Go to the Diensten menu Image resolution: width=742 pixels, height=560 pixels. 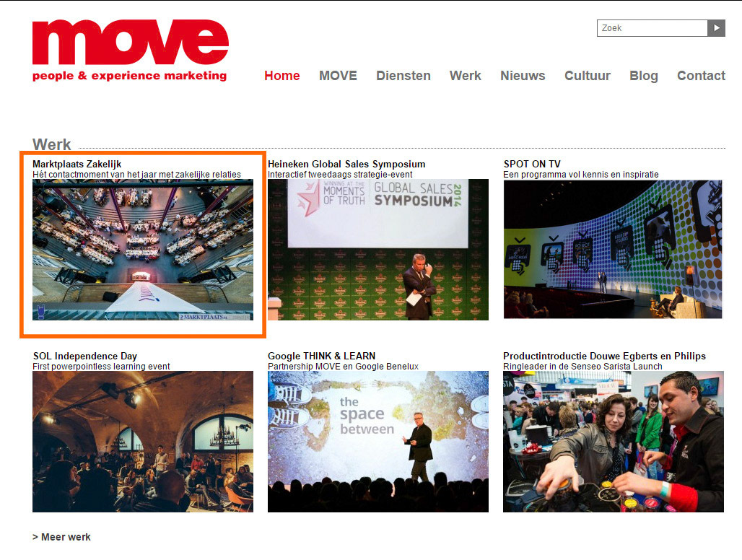[x=403, y=76]
